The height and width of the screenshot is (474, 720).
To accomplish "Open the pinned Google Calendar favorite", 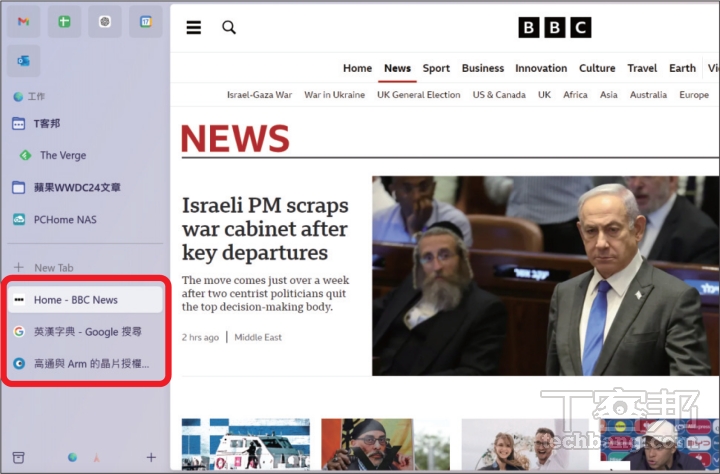I will pos(146,22).
